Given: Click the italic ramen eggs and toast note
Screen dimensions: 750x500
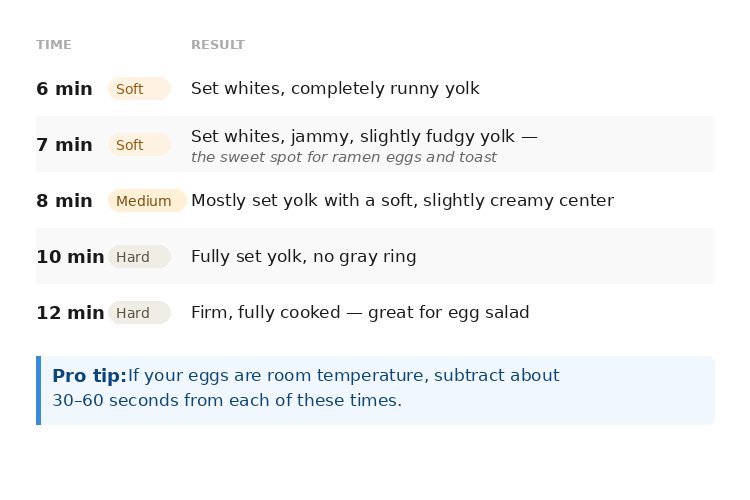Looking at the screenshot, I should 344,157.
